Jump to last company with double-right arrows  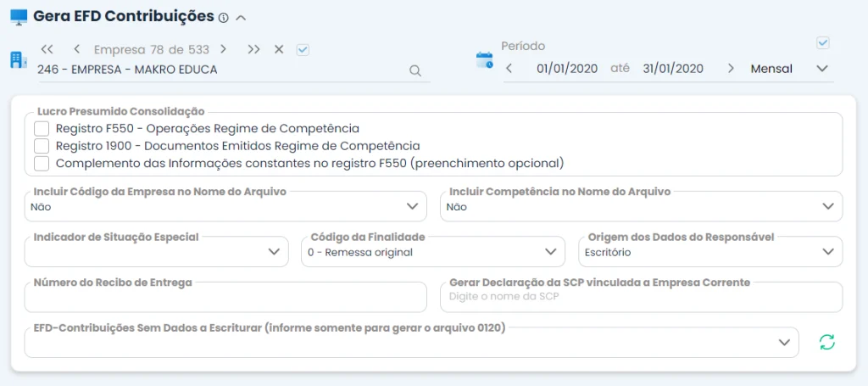253,49
